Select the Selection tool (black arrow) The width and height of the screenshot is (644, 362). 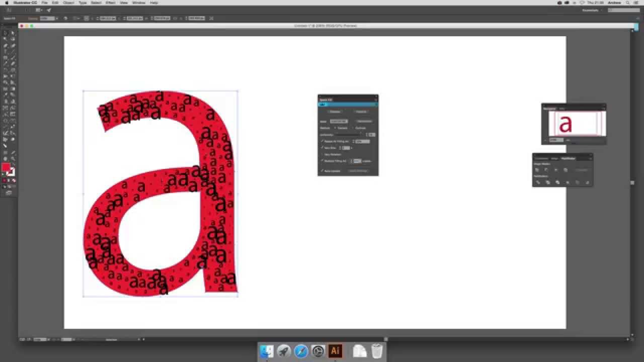click(x=6, y=33)
